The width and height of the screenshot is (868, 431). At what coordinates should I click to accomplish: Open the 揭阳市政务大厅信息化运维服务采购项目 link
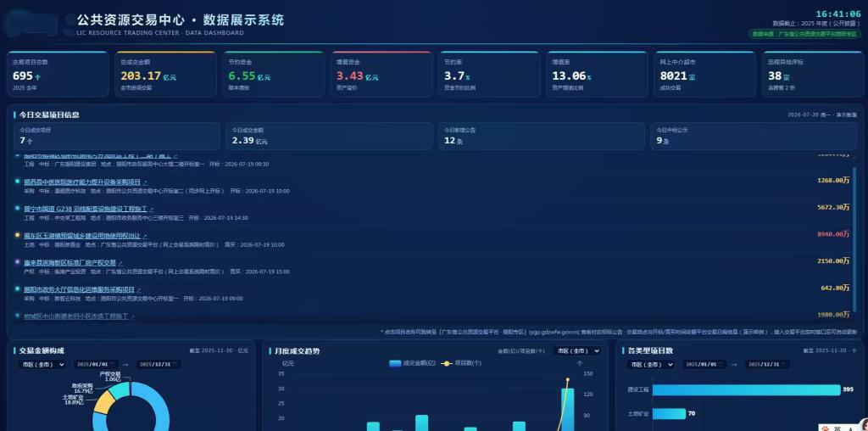(x=79, y=289)
